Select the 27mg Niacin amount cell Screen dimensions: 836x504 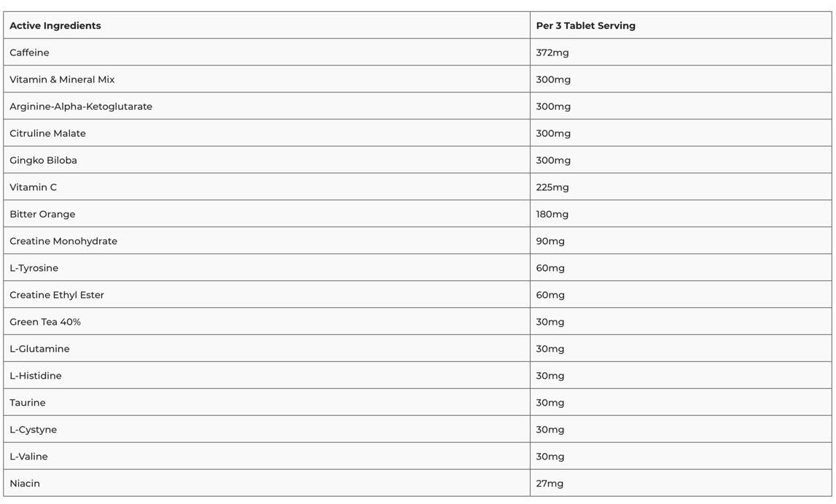pyautogui.click(x=681, y=483)
